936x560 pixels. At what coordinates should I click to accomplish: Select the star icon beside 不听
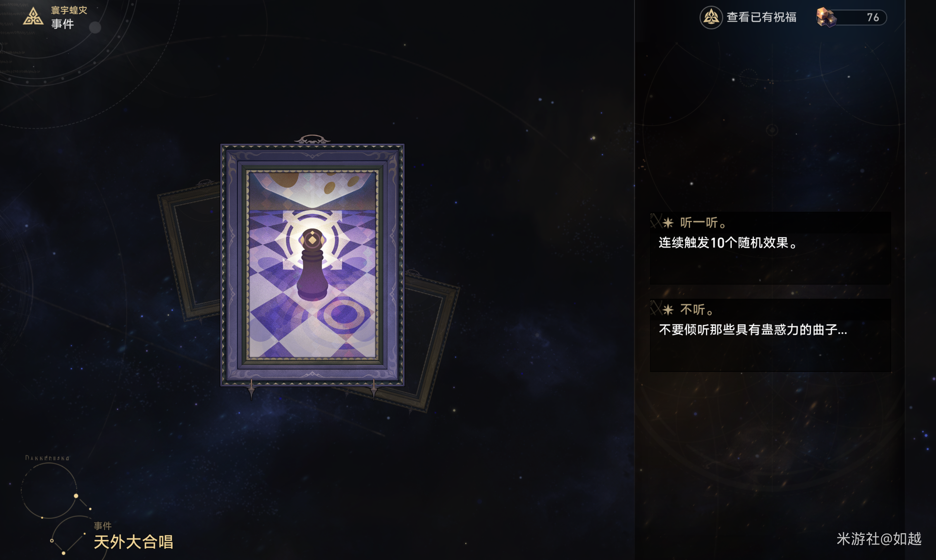668,310
